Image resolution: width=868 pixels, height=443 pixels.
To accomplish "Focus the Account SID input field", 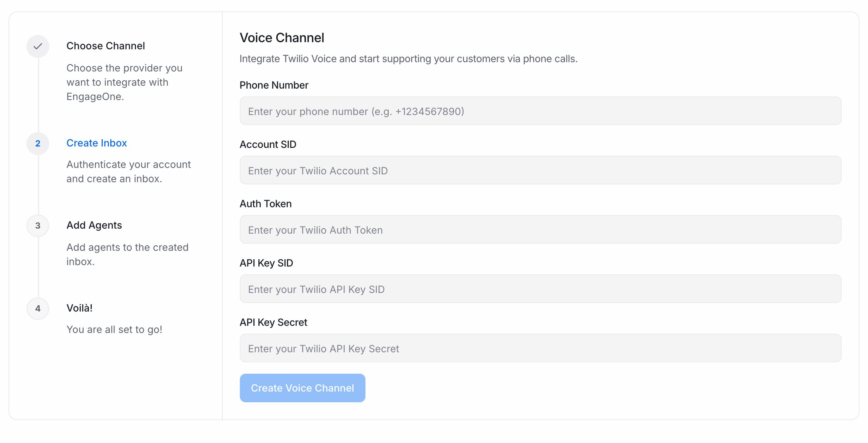I will (x=540, y=170).
